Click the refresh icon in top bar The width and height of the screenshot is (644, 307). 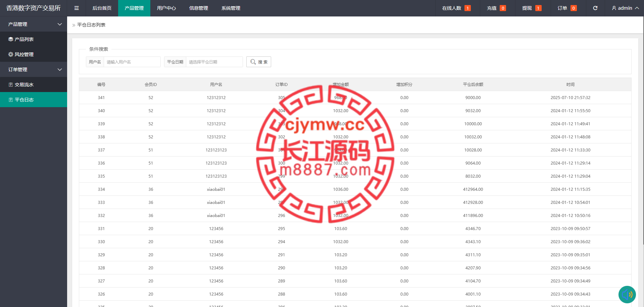(595, 8)
